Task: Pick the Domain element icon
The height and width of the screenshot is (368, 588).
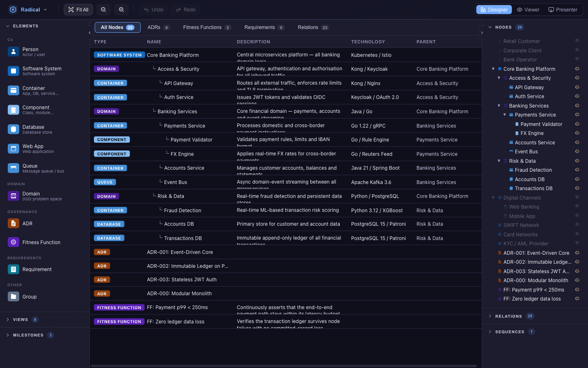Action: coord(13,196)
